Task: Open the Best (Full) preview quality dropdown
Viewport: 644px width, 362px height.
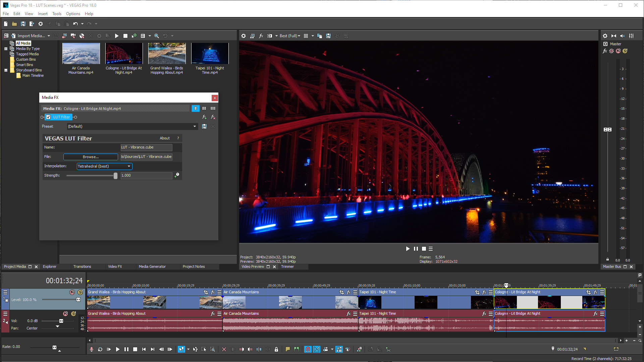Action: [289, 36]
